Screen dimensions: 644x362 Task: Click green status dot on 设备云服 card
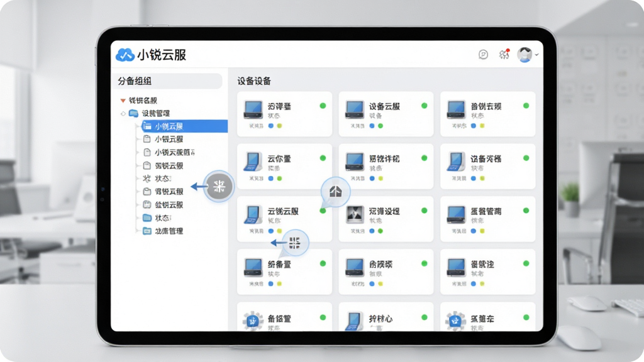coord(425,106)
